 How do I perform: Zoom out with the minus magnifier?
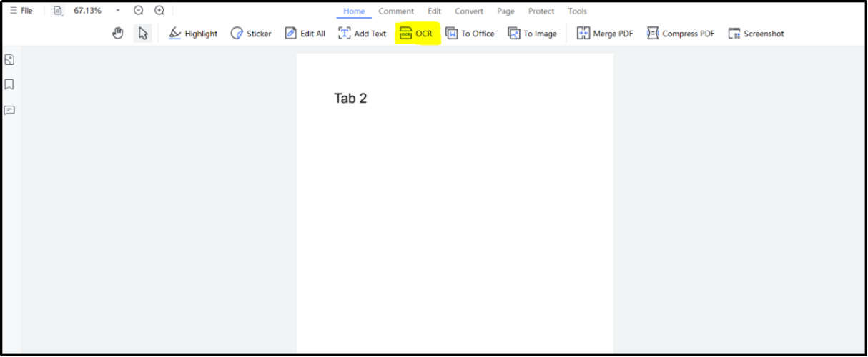139,11
